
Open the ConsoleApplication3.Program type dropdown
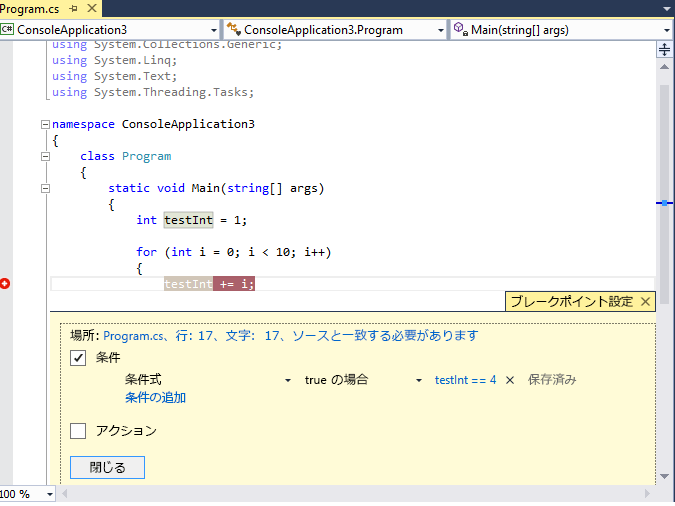pyautogui.click(x=335, y=30)
